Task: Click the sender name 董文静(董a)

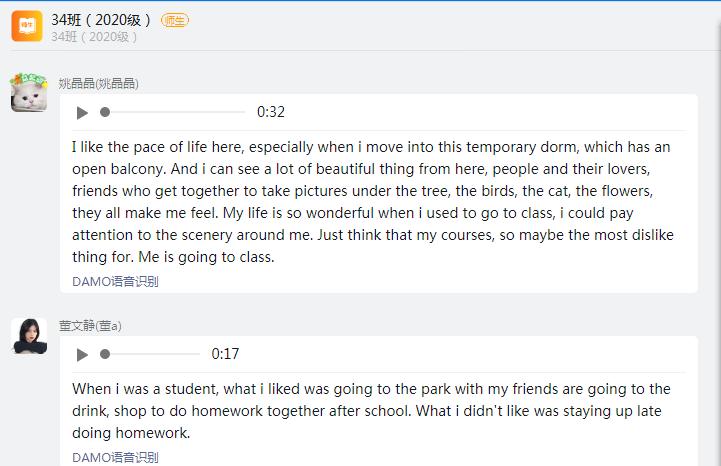Action: (x=90, y=326)
